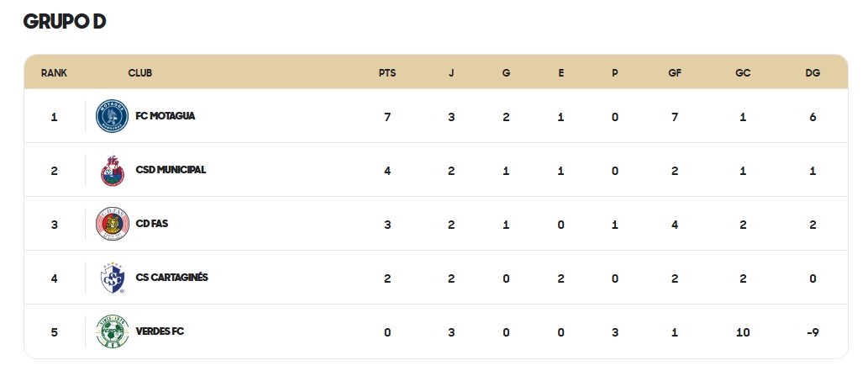Click the CLUB column header
Viewport: 868px width, 387px height.
pyautogui.click(x=140, y=72)
